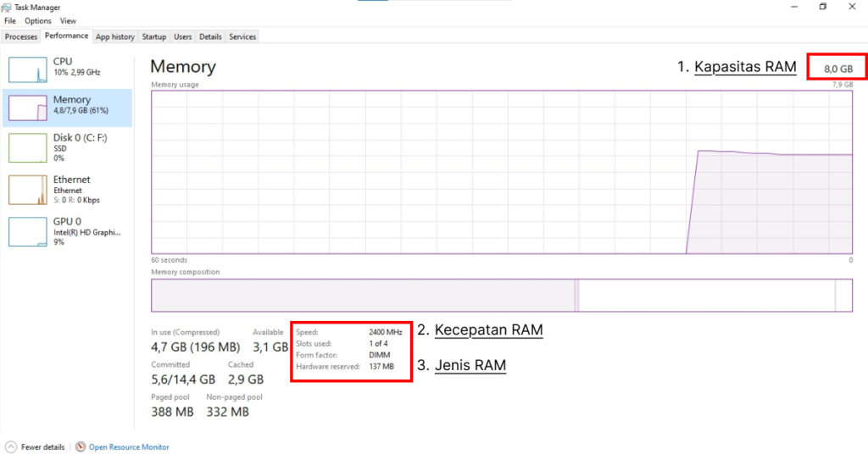Switch to the Processes tab
This screenshot has width=868, height=454.
[x=21, y=36]
